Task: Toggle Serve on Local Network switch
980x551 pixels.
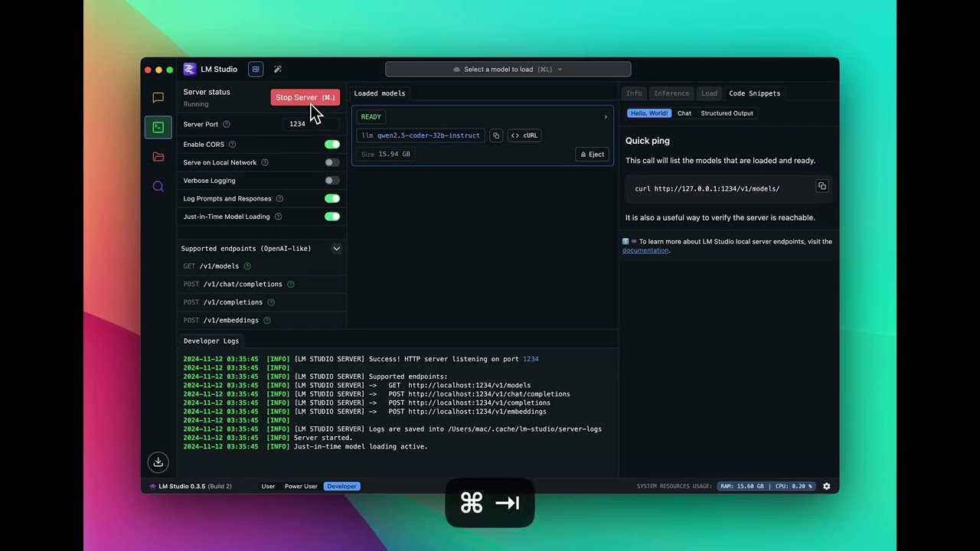Action: click(x=332, y=162)
